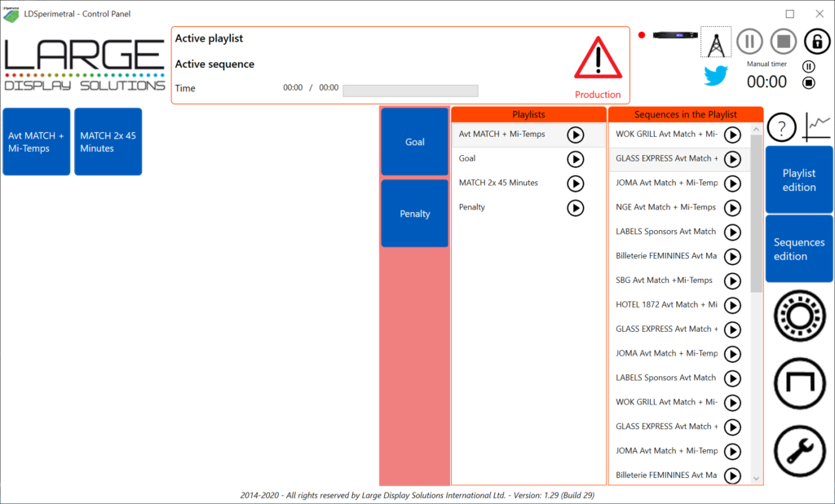The image size is (835, 504).
Task: Stop playback with large stop button
Action: point(784,41)
